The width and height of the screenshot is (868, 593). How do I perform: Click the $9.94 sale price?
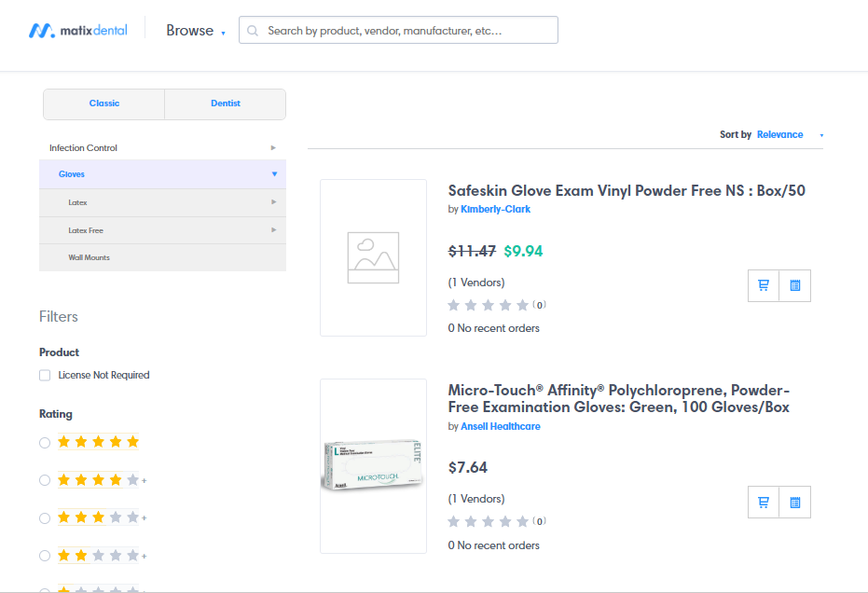tap(523, 252)
